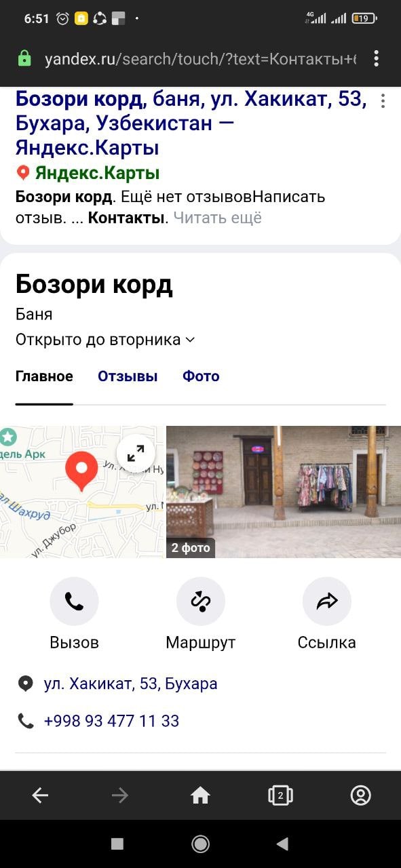Open Бозори корд Яндекс.Карты result title
The width and height of the screenshot is (401, 868).
(191, 123)
